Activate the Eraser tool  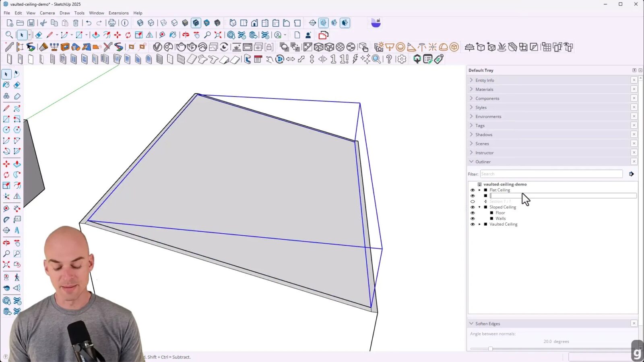coord(39,35)
